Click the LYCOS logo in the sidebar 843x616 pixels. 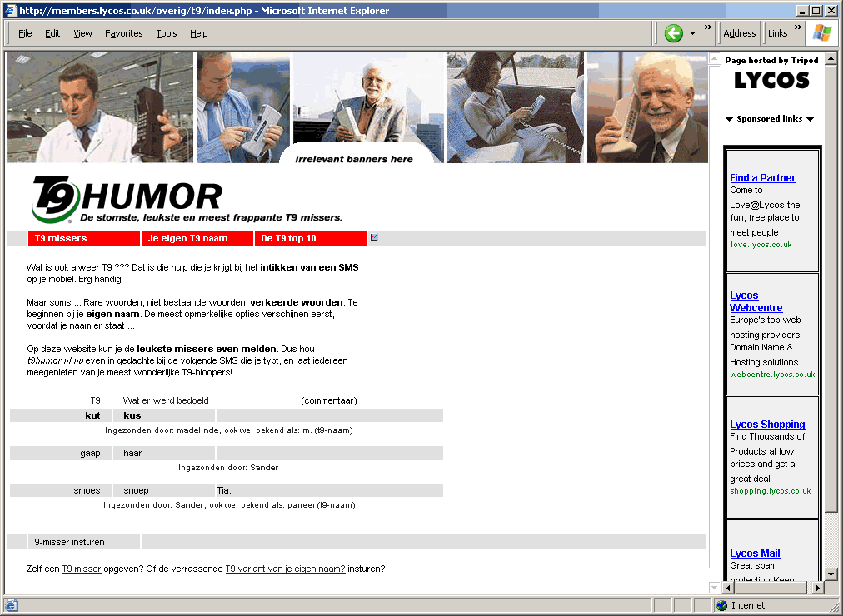pos(771,81)
